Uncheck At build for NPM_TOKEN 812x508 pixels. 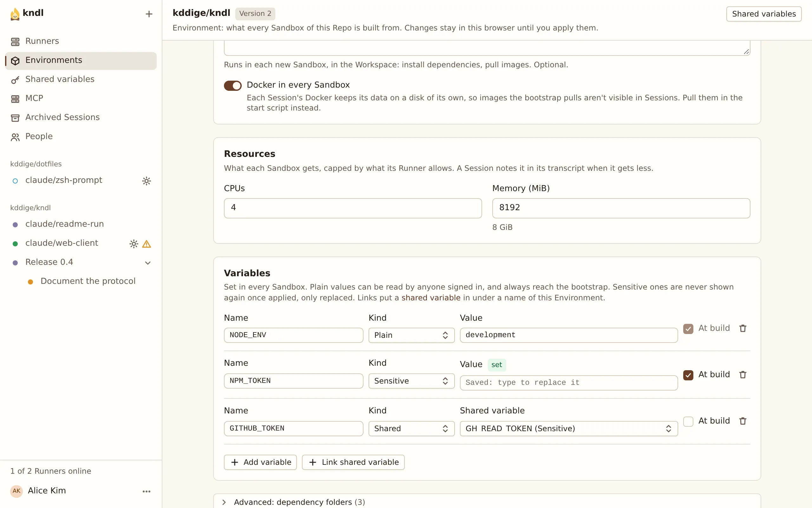pos(688,375)
